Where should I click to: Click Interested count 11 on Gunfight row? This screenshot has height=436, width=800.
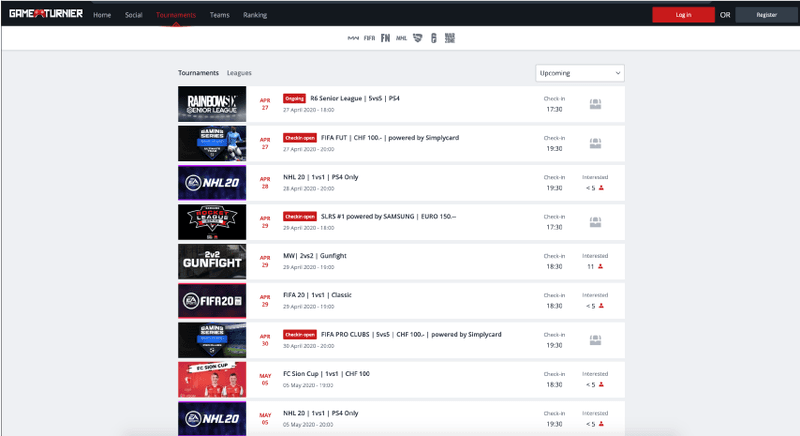590,267
